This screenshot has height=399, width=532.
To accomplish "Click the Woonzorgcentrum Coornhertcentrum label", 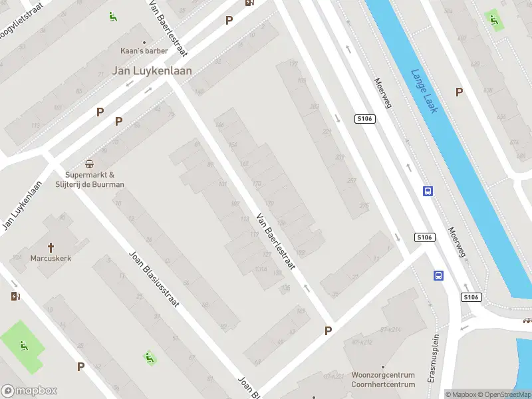I will pos(383,380).
